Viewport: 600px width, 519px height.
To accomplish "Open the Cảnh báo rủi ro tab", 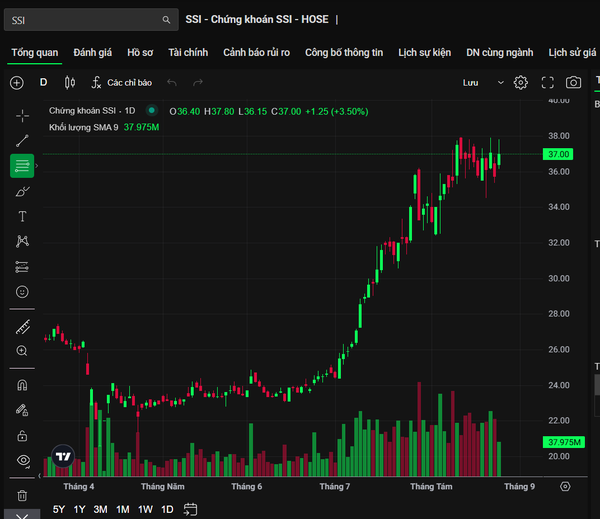I will click(x=256, y=52).
